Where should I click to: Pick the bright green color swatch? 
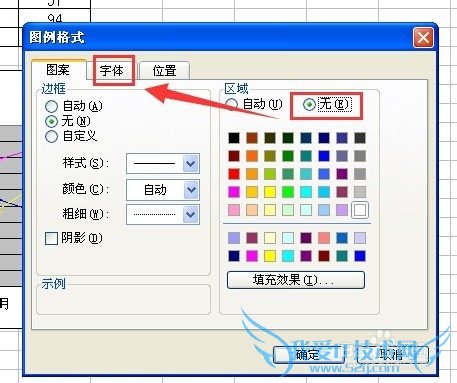point(288,192)
